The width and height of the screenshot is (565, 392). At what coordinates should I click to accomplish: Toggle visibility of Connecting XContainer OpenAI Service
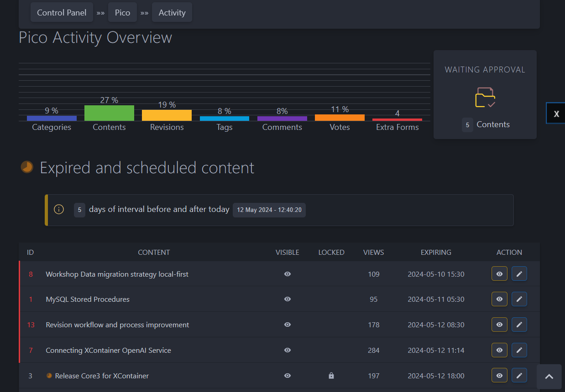coord(288,350)
